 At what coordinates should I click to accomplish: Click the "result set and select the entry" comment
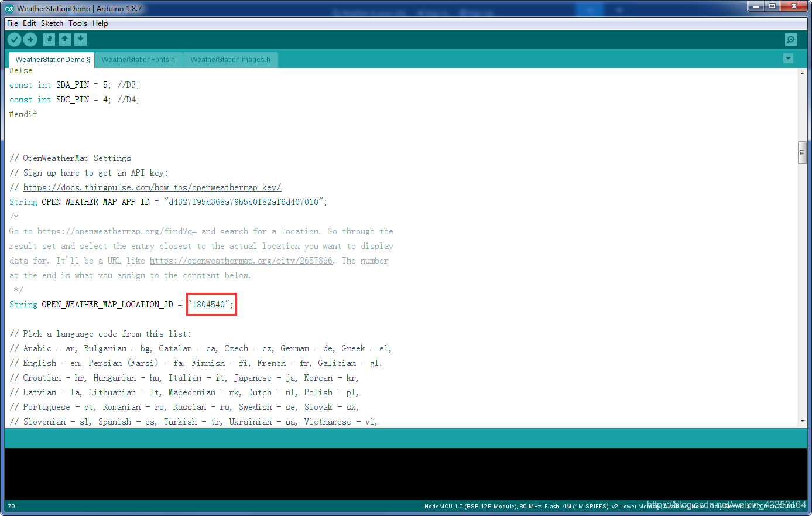[x=201, y=246]
